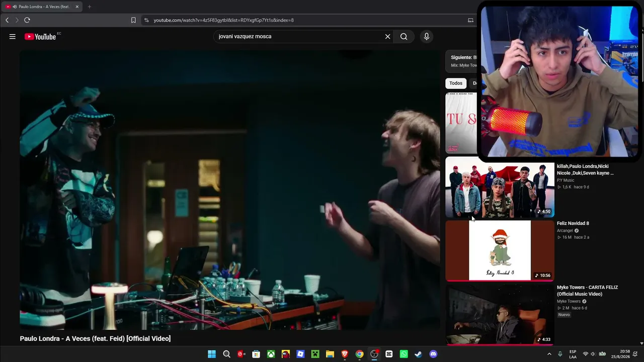This screenshot has width=644, height=362.
Task: Open Google Chrome from the taskbar
Action: (x=359, y=354)
